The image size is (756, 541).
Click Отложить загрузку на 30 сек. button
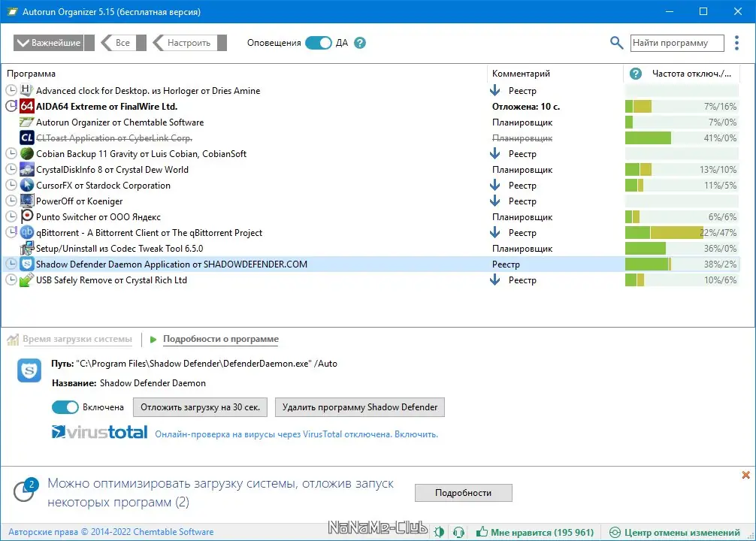click(x=200, y=407)
